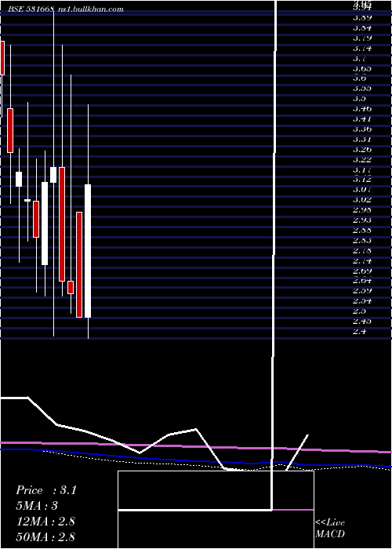Click the "<<Live MACD" label
Viewport: 392px width, 549px height.
tap(330, 529)
